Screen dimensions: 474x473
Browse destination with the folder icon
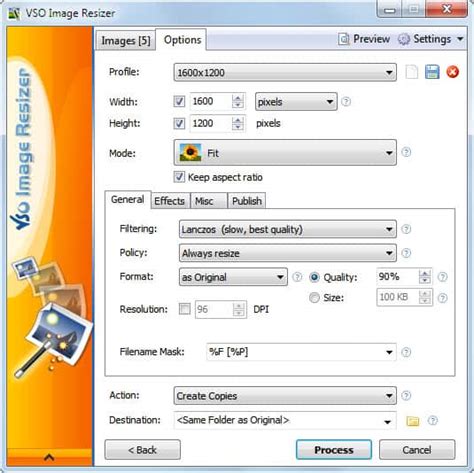pyautogui.click(x=413, y=421)
